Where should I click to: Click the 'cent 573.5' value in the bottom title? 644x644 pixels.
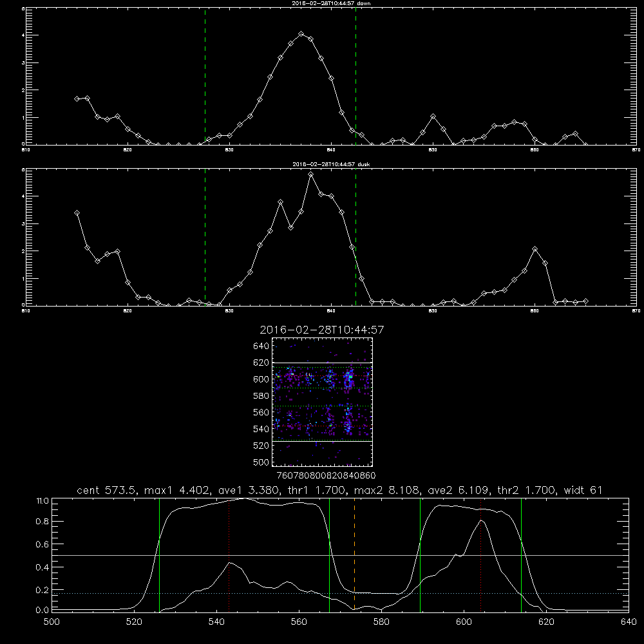point(107,490)
